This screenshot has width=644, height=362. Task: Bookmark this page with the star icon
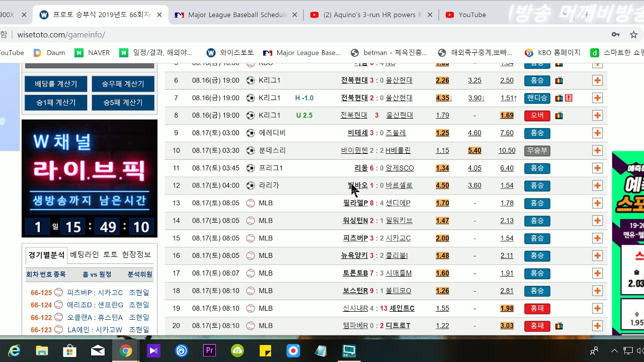coord(633,35)
